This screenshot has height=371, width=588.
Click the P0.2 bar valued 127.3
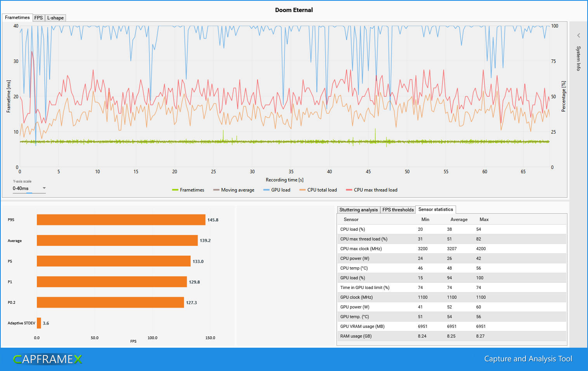point(110,302)
